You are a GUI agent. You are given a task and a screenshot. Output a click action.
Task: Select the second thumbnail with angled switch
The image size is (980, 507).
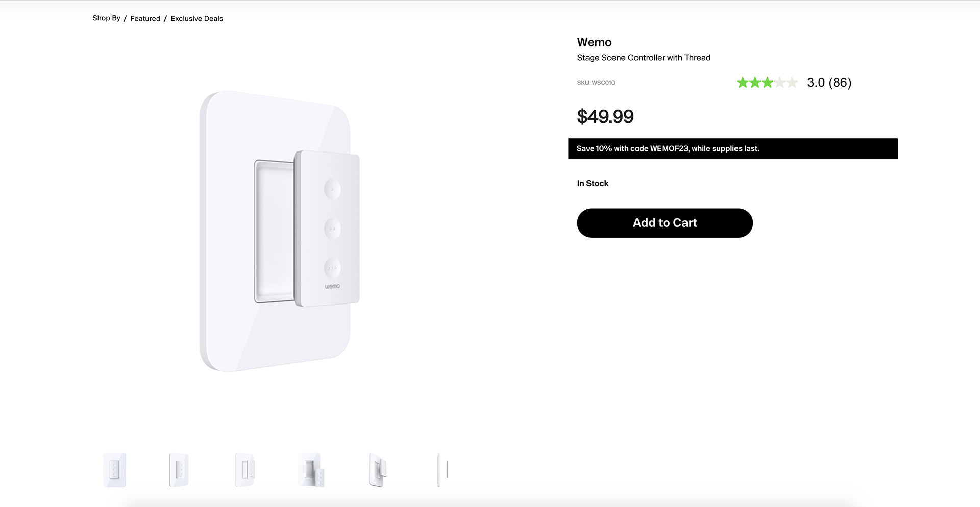(x=179, y=470)
